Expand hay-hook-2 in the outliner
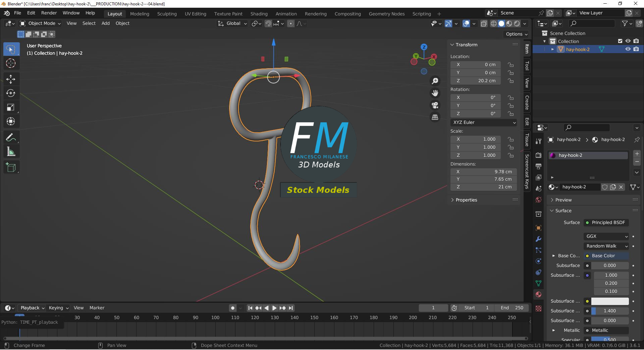Screen dimensions: 644x350 (x=552, y=49)
